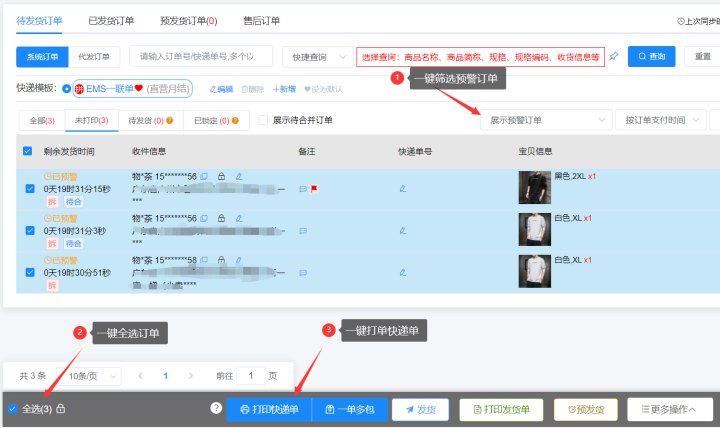720x428 pixels.
Task: Toggle the 全选(3) checkbox in the bottom bar
Action: pos(12,409)
